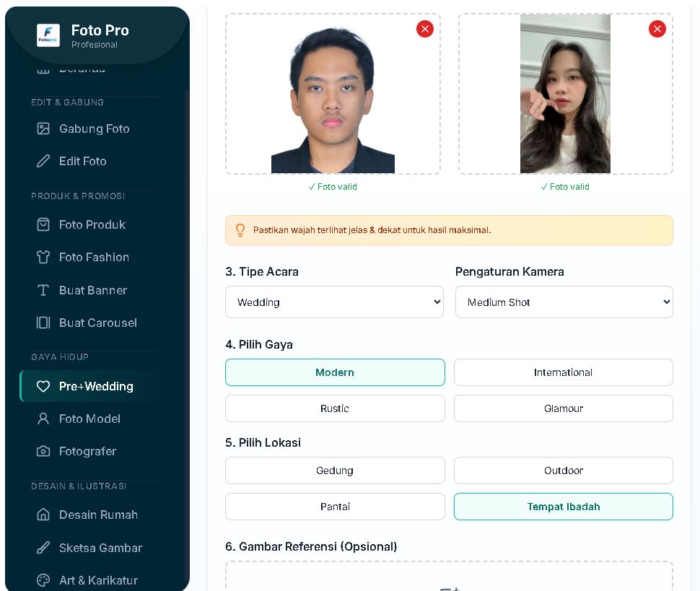Viewport: 700px width, 591px height.
Task: Open the Pengaturan Kamera dropdown
Action: pyautogui.click(x=564, y=302)
